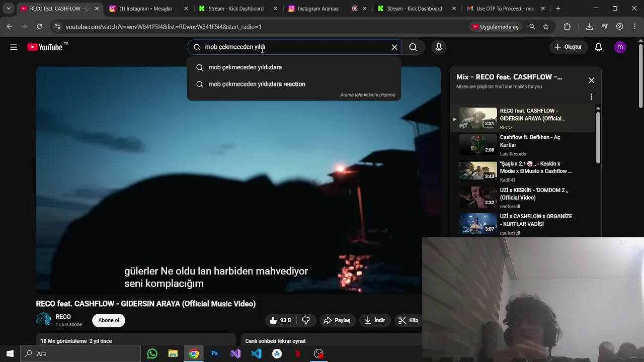644x362 pixels.
Task: Select suggestion 'mob çekmeceden yıldızlara'
Action: [x=294, y=67]
